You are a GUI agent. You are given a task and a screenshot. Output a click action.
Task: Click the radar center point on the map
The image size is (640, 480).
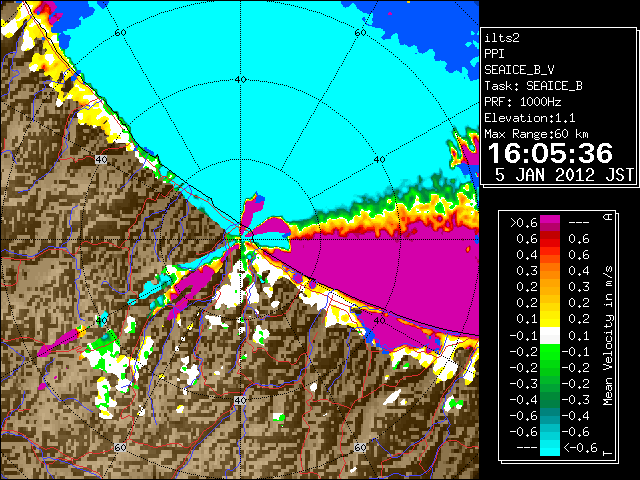241,240
